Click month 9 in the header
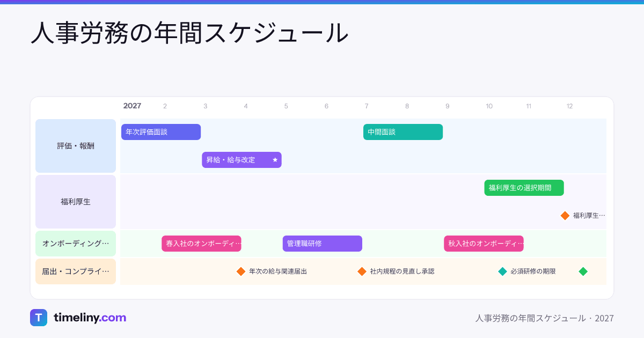This screenshot has height=338, width=644. (x=447, y=106)
